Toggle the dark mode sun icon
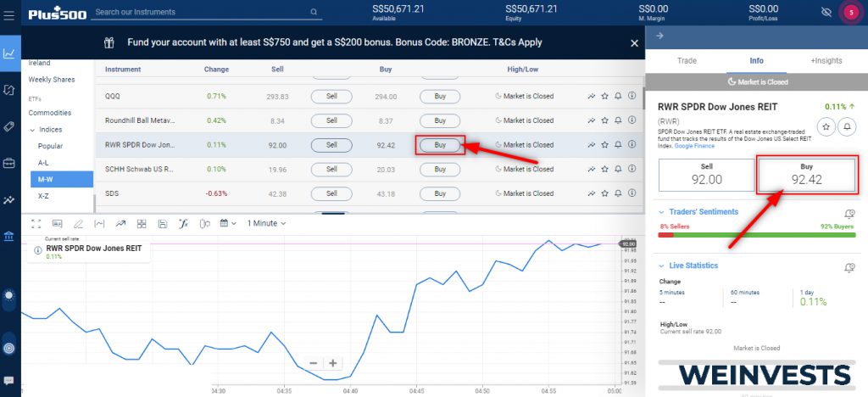Viewport: 868px width, 397px height. point(8,295)
